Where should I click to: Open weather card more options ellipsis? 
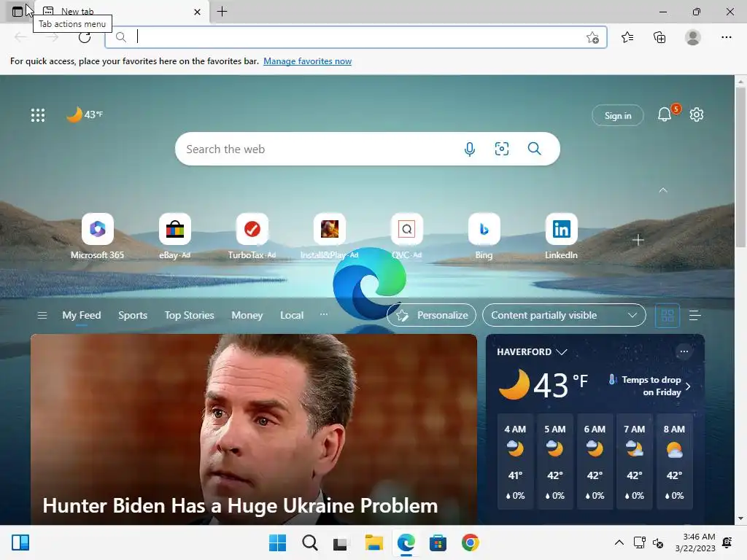pos(684,352)
